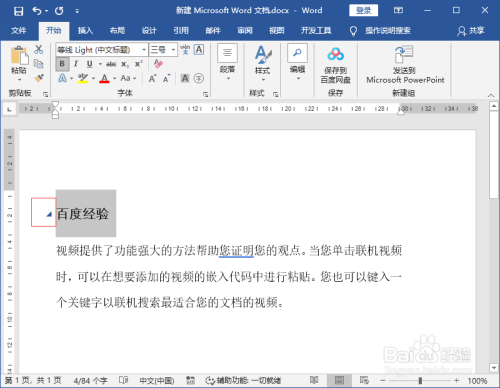Open highlight color dropdown arrow
500x388 pixels.
tap(93, 79)
